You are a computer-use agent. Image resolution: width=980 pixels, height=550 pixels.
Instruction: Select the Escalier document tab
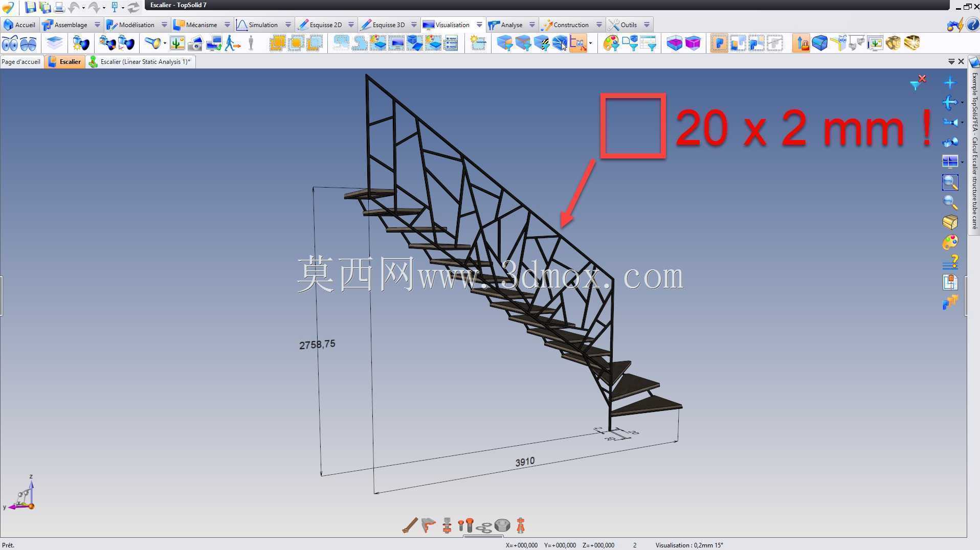coord(65,62)
